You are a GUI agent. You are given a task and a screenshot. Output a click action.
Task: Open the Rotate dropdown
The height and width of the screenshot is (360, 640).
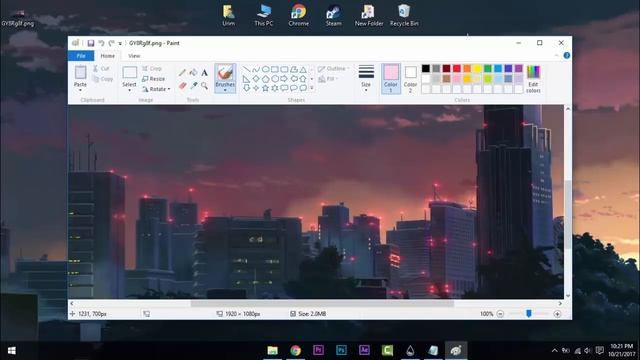(x=156, y=89)
